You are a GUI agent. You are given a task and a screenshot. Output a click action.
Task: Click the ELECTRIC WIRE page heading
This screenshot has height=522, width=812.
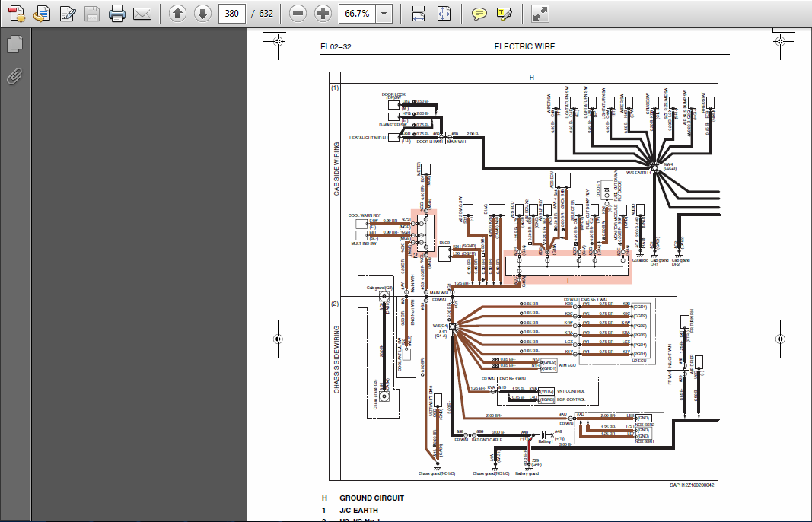524,46
